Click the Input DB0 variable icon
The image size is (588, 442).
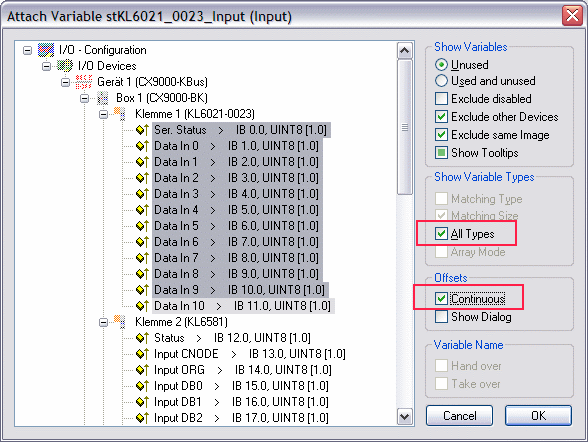(x=142, y=386)
